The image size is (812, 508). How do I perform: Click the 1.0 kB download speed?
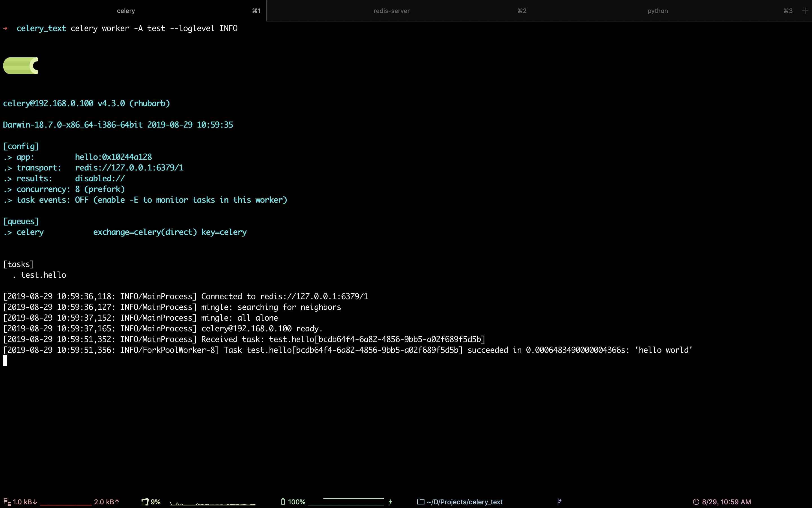coord(25,502)
